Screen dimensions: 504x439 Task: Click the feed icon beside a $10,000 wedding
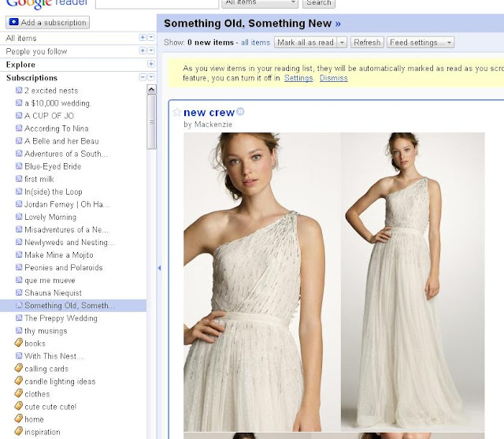pyautogui.click(x=19, y=103)
